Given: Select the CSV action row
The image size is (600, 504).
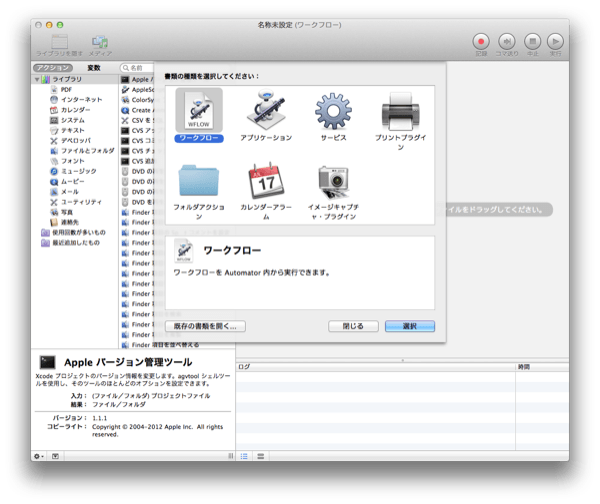Looking at the screenshot, I should coord(138,120).
